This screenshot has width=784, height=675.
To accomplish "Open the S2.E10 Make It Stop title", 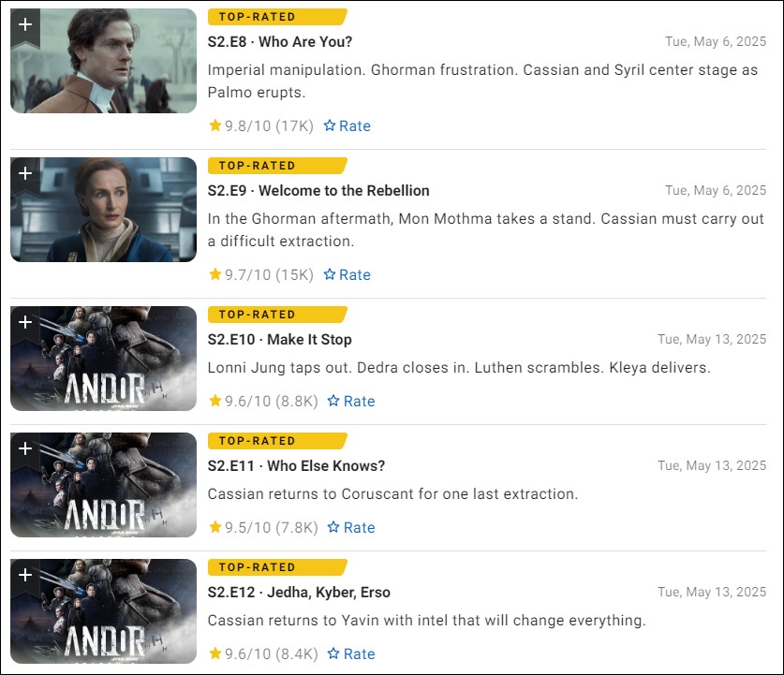I will [x=279, y=339].
